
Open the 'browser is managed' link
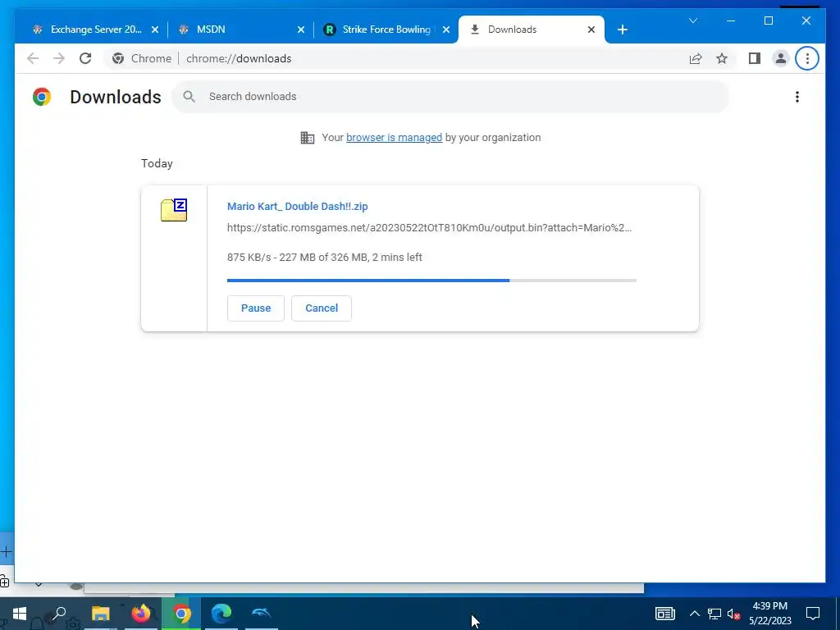pos(395,138)
